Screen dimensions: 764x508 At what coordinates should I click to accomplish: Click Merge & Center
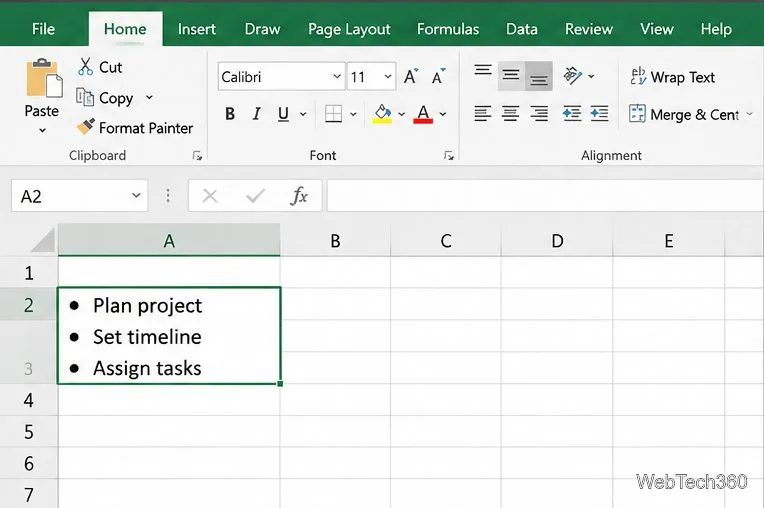684,114
